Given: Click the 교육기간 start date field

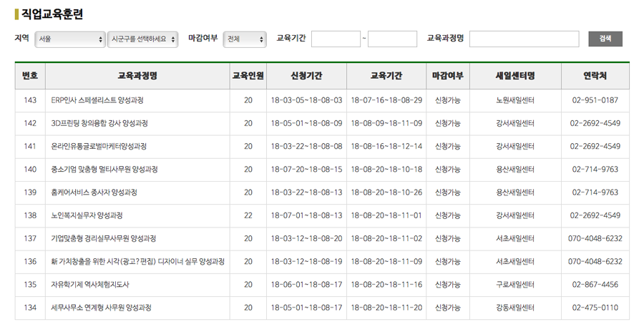Looking at the screenshot, I should 336,39.
